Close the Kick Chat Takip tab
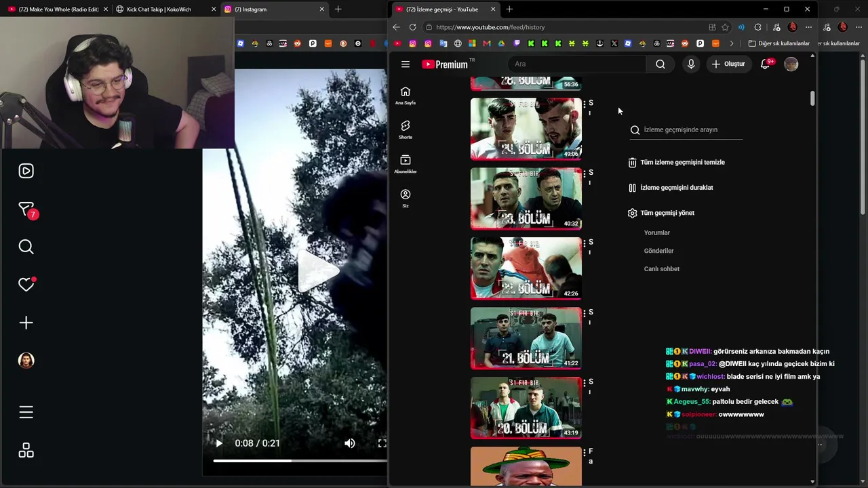The height and width of the screenshot is (488, 868). [214, 9]
